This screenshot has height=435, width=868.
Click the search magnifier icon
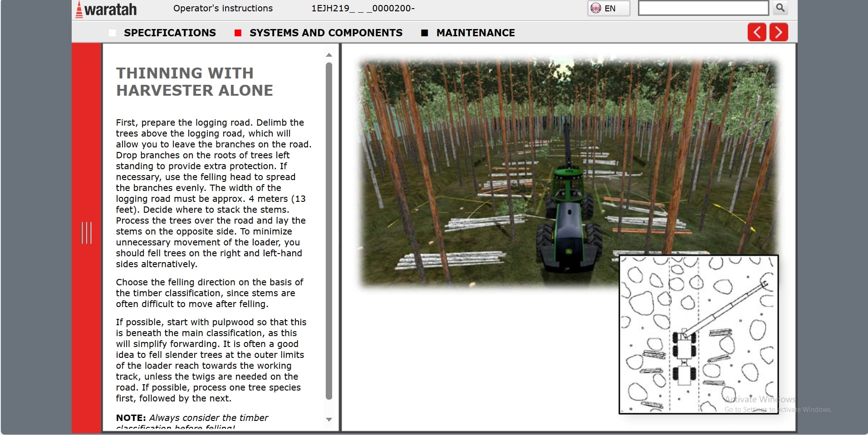click(780, 8)
